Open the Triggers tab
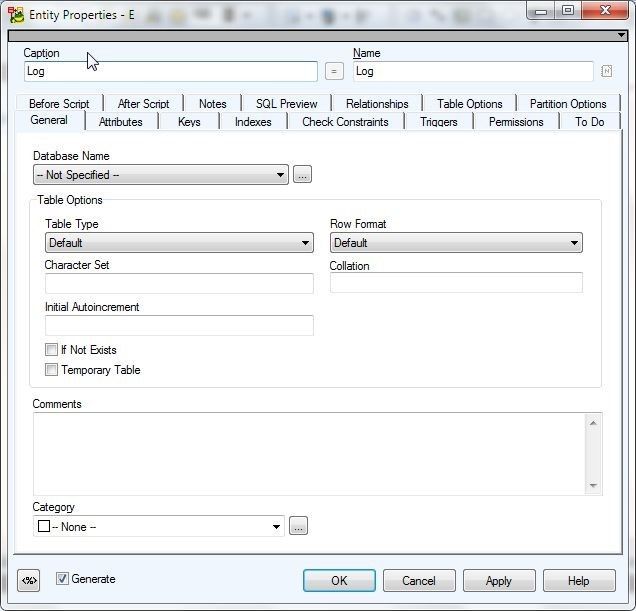Image resolution: width=636 pixels, height=611 pixels. click(x=439, y=122)
